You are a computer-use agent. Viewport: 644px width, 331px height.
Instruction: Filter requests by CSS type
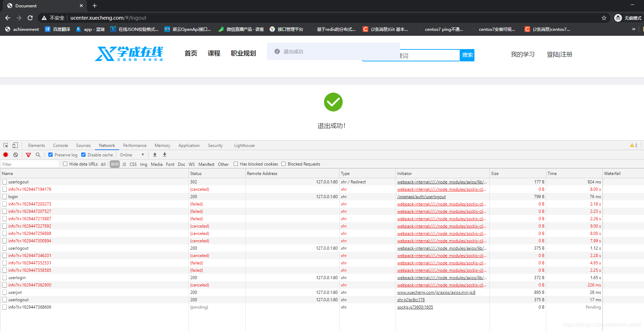click(x=133, y=164)
